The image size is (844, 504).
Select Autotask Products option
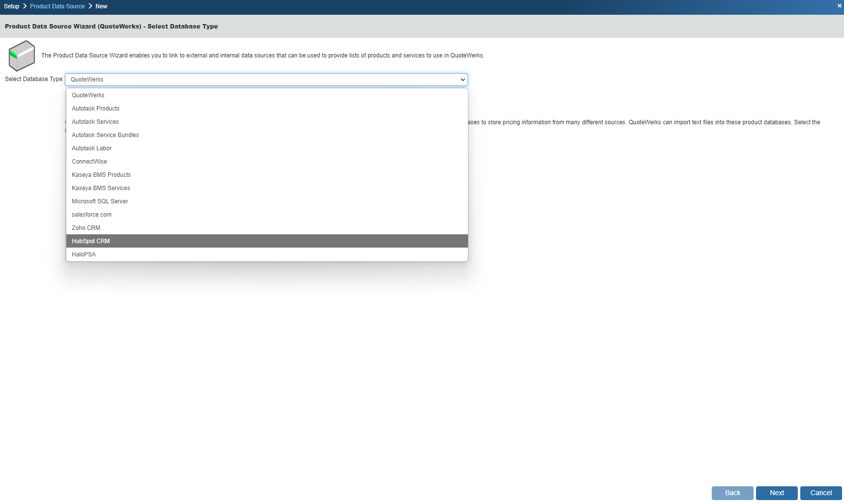tap(95, 109)
